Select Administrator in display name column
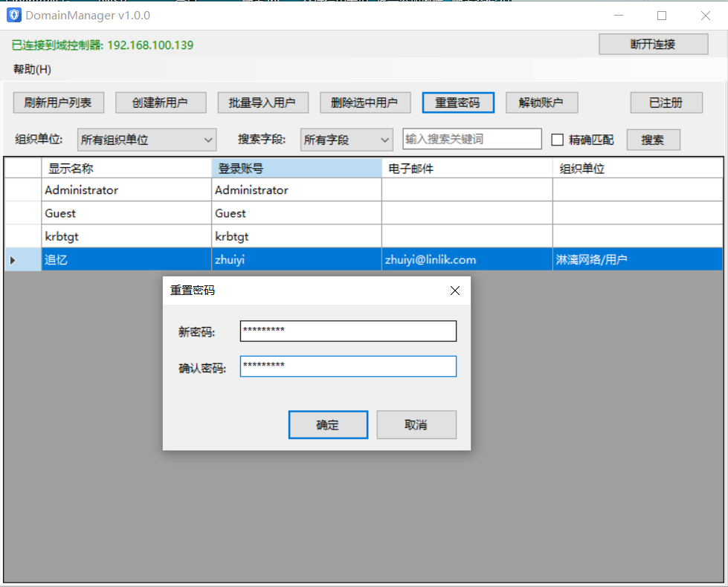Image resolution: width=728 pixels, height=587 pixels. [126, 189]
